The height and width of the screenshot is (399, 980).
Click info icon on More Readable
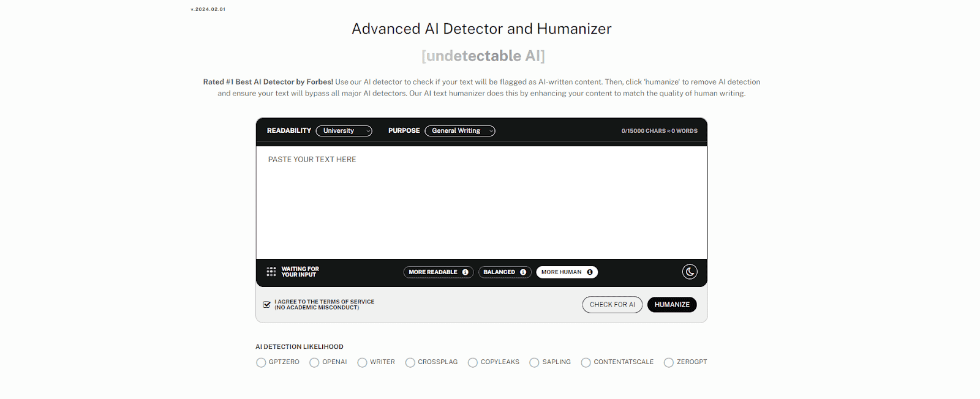pyautogui.click(x=466, y=272)
